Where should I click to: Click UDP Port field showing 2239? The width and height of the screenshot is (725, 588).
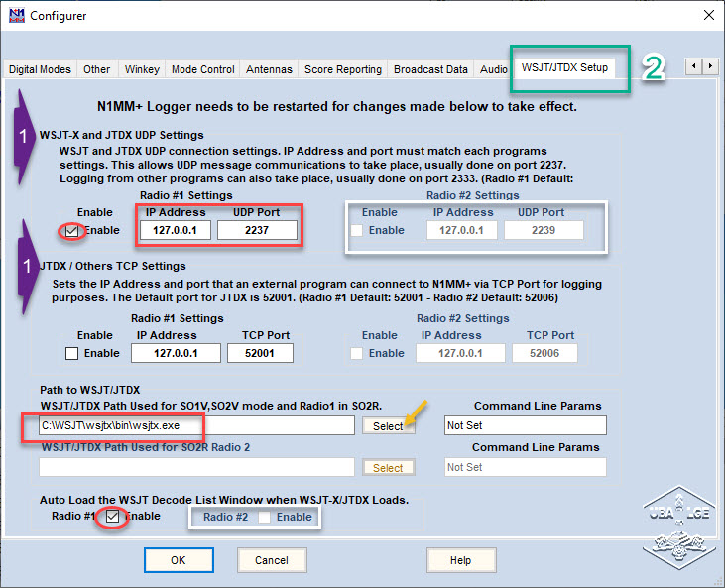(x=544, y=230)
